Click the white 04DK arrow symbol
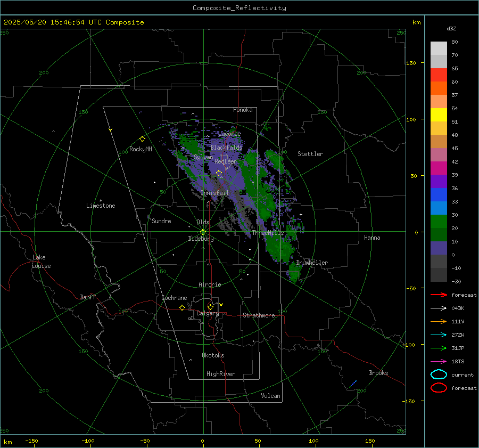The width and height of the screenshot is (479, 448). point(439,308)
